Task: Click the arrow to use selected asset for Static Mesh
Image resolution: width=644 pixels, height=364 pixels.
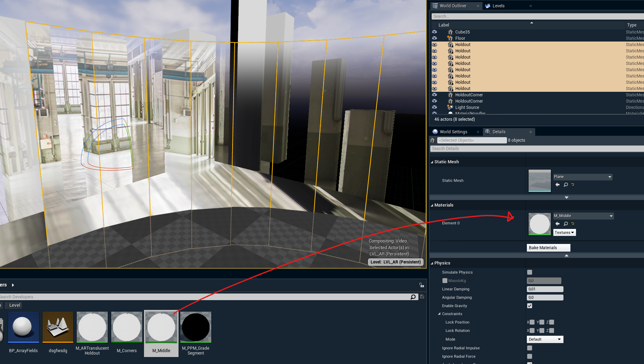Action: tap(557, 185)
